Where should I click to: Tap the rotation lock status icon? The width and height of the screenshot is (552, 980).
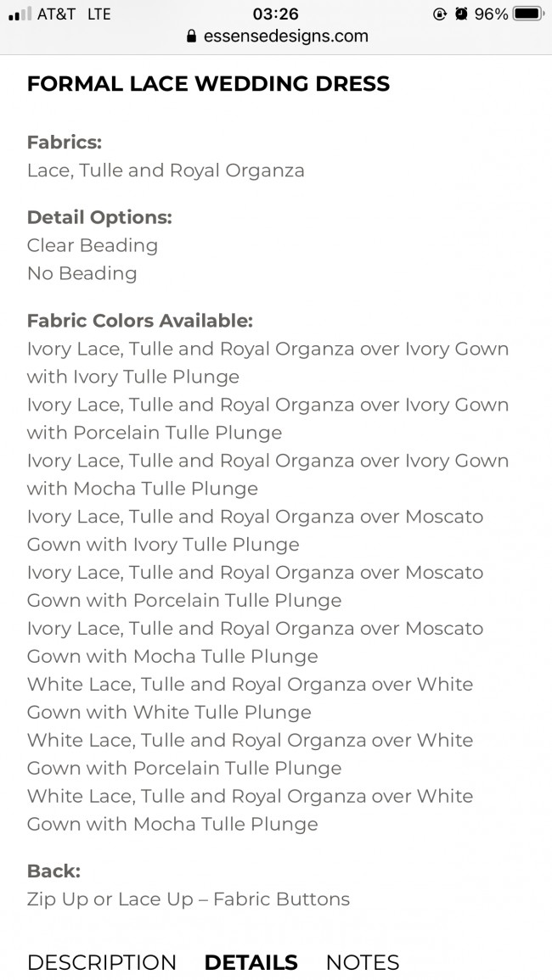[440, 14]
